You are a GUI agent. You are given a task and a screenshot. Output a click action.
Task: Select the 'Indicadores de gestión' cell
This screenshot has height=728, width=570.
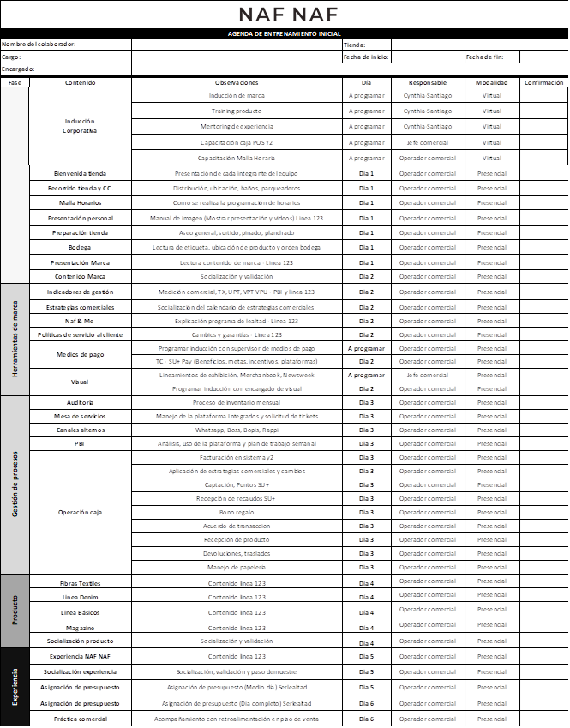(81, 292)
